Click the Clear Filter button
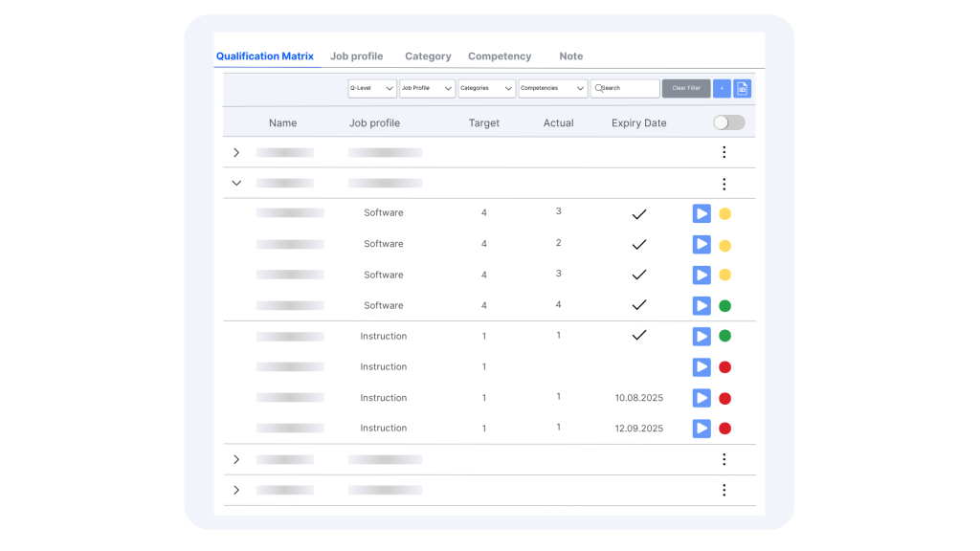The width and height of the screenshot is (980, 551). [x=685, y=88]
